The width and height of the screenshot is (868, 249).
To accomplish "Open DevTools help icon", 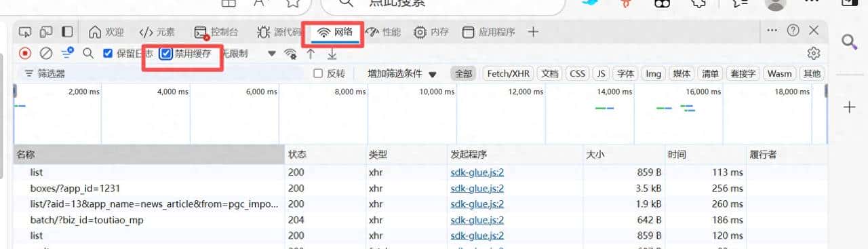I will 793,31.
